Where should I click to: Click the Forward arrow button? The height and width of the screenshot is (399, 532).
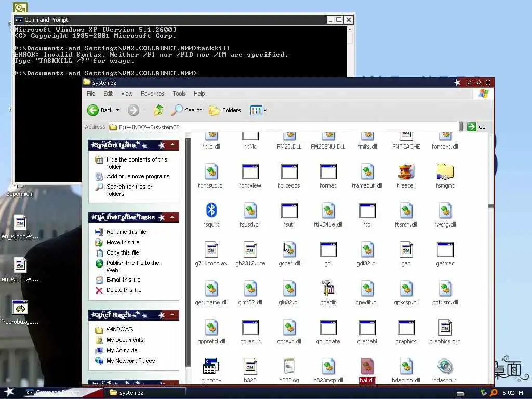(x=134, y=110)
